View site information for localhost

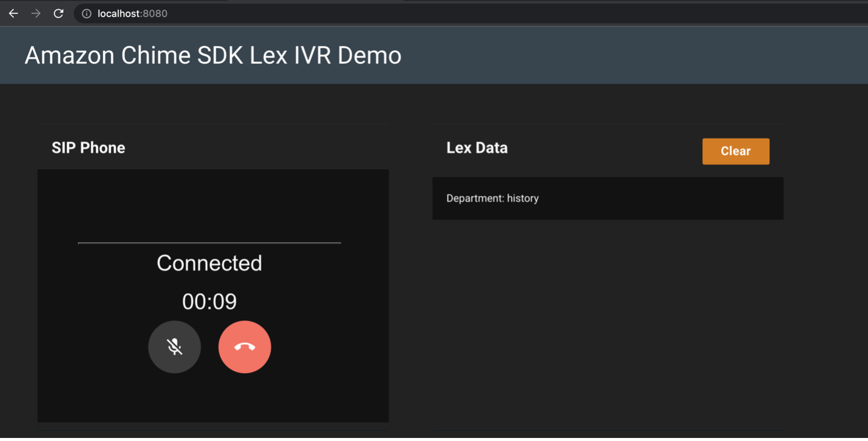[87, 13]
